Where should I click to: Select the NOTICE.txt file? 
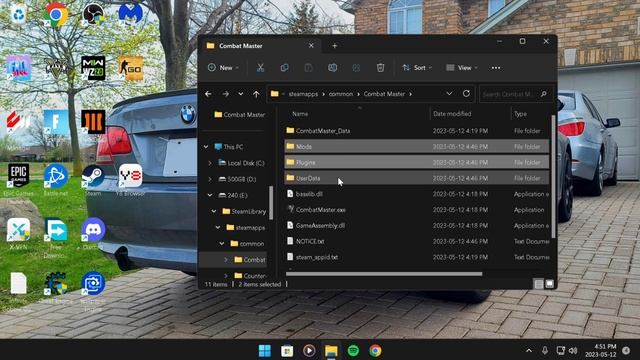tap(416, 241)
